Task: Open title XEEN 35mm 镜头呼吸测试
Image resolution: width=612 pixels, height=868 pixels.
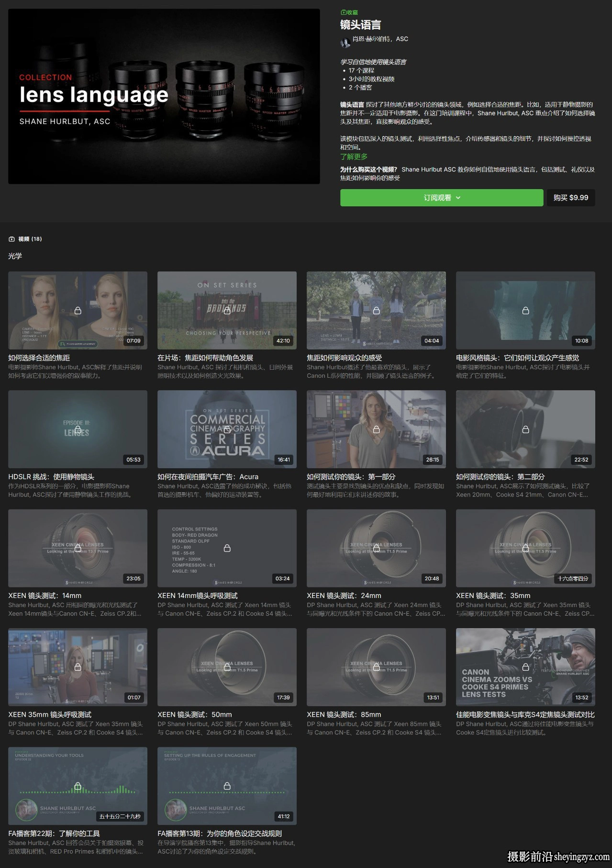Action: [x=50, y=714]
